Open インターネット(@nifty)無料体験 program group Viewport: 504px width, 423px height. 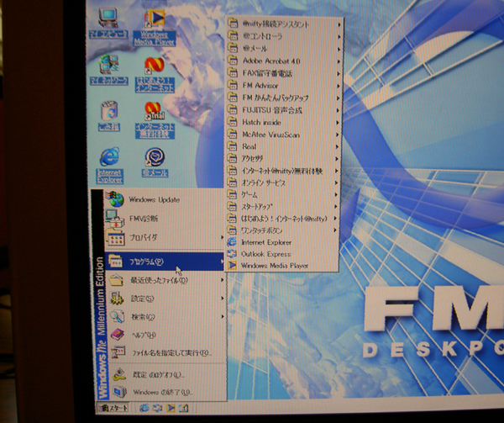point(282,171)
